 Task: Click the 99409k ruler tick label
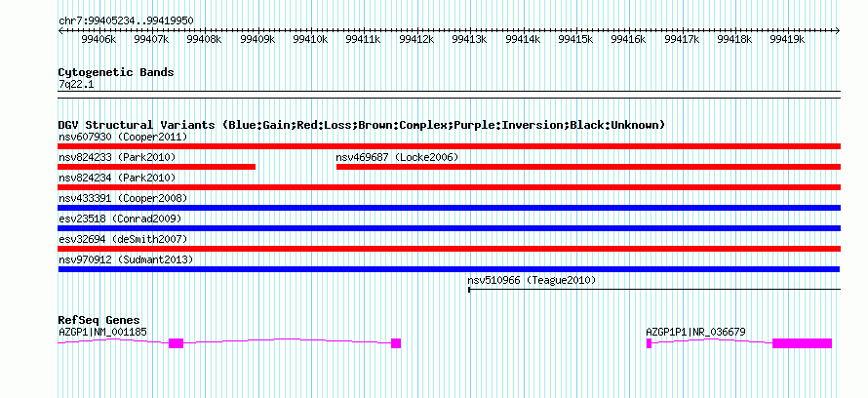coord(257,39)
